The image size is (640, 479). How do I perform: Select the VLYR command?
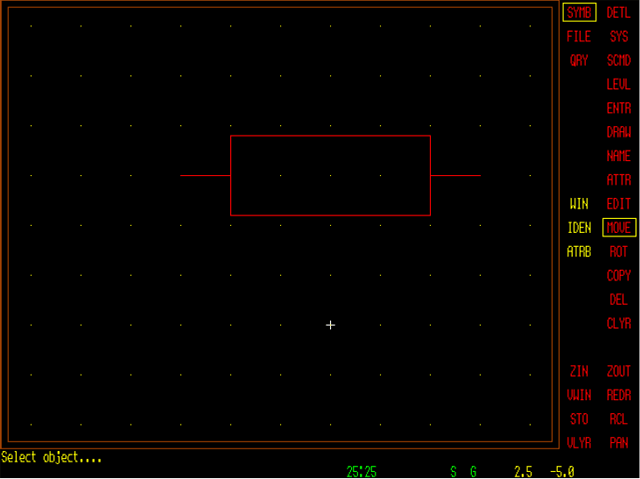[579, 443]
